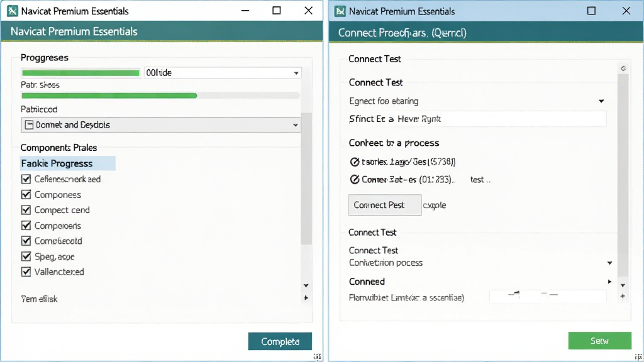Viewport: 644px width, 362px height.
Task: Open the Conhetion pocess dropdown arrow
Action: [x=609, y=263]
